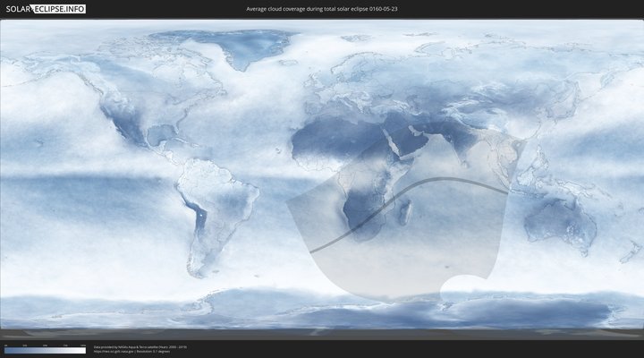Click the cloud coverage color scale bar
Image resolution: width=644 pixels, height=358 pixels.
[45, 351]
